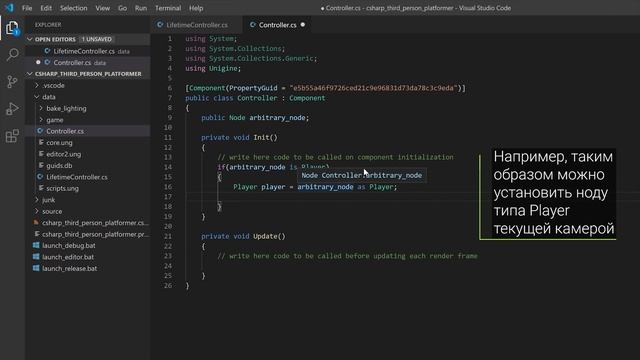Viewport: 640px width, 360px height.
Task: Click file icon beside guids.db
Action: [41, 165]
